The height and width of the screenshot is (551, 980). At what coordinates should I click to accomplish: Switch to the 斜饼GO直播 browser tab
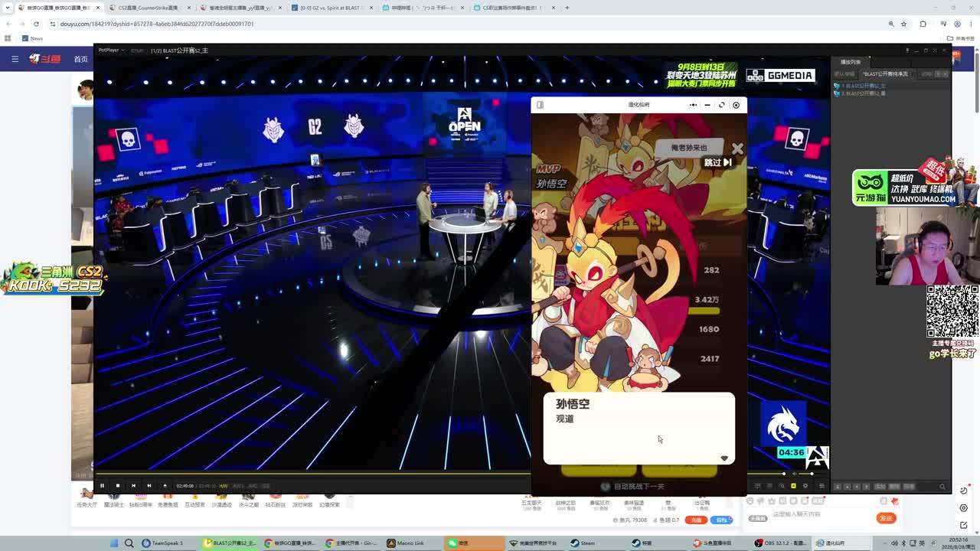click(60, 8)
